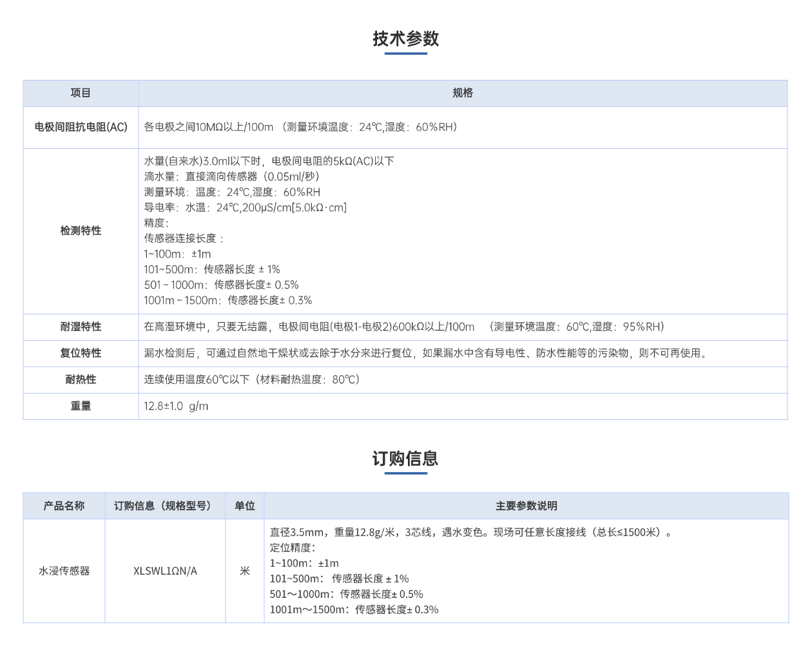Click the 检测特性 row label
This screenshot has width=812, height=657.
[x=81, y=231]
